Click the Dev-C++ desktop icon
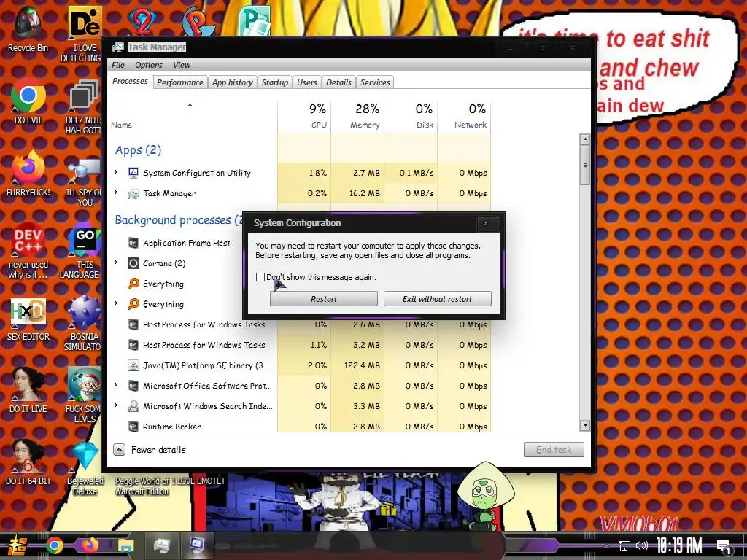The width and height of the screenshot is (747, 560). pos(28,251)
